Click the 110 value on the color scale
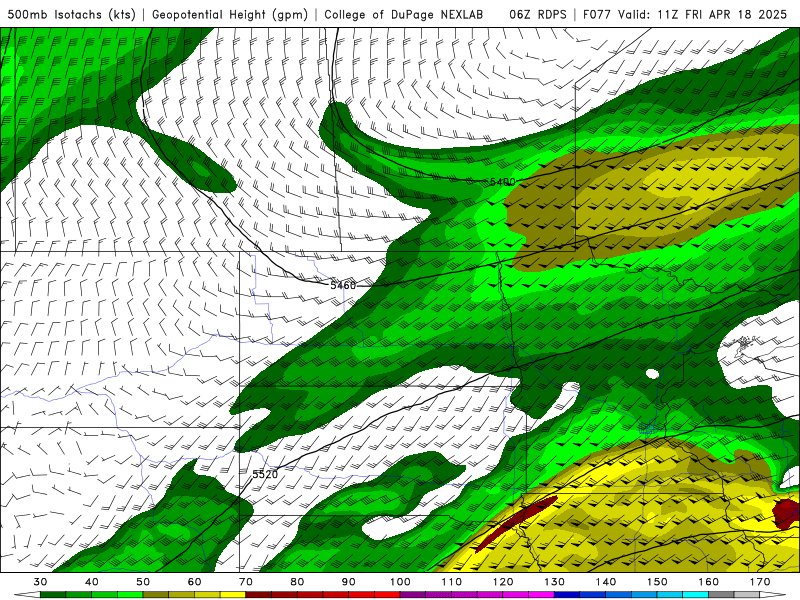The width and height of the screenshot is (800, 600). click(452, 582)
